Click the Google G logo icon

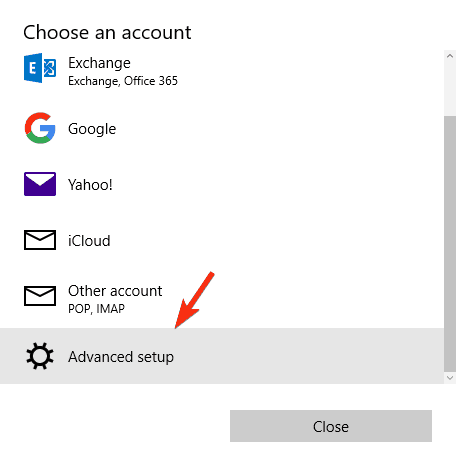coord(40,128)
